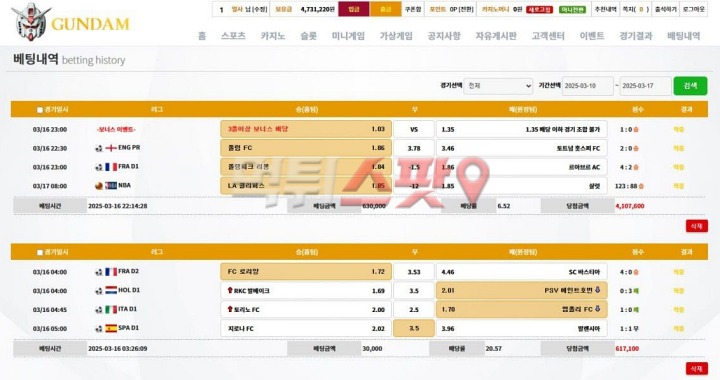Open 쿠폰함 in the top bar
720x380 pixels.
[413, 9]
